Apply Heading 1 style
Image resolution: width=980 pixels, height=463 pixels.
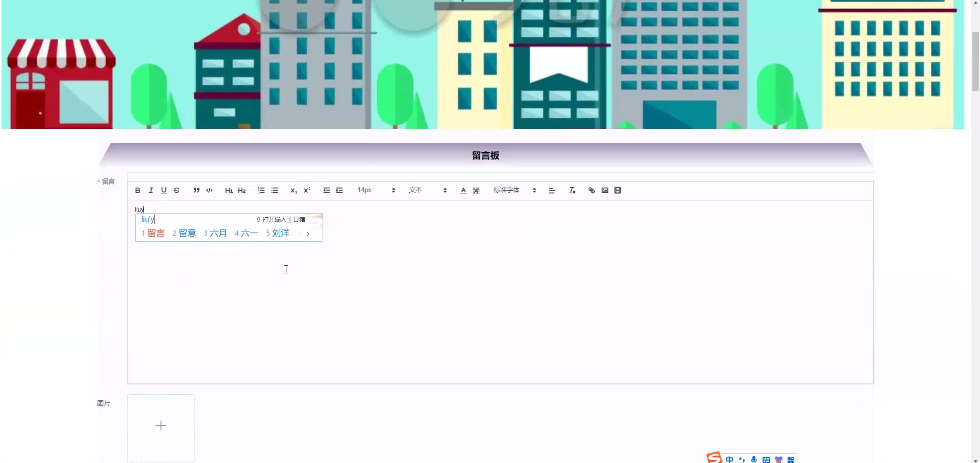pos(229,190)
